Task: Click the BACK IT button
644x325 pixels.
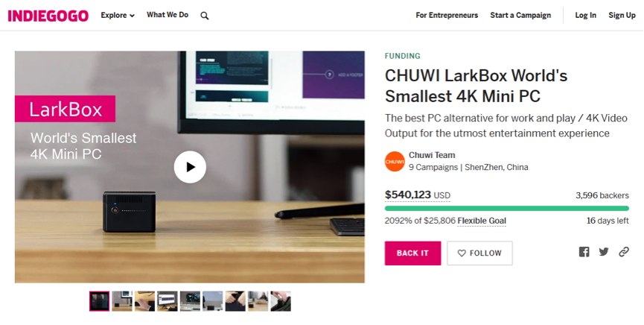Action: coord(412,253)
